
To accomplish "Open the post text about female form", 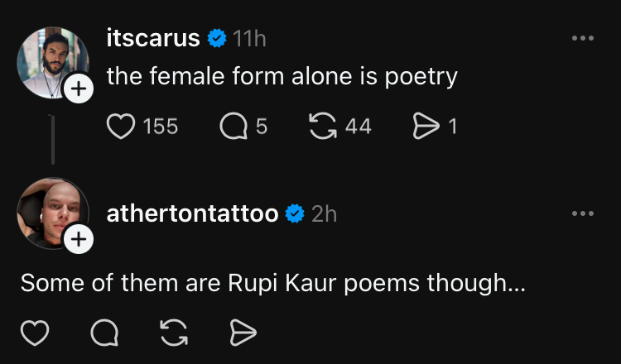I will click(282, 77).
